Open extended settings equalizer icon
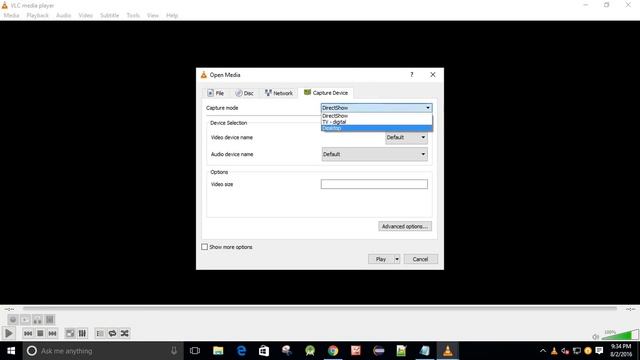This screenshot has height=360, width=640. click(82, 333)
